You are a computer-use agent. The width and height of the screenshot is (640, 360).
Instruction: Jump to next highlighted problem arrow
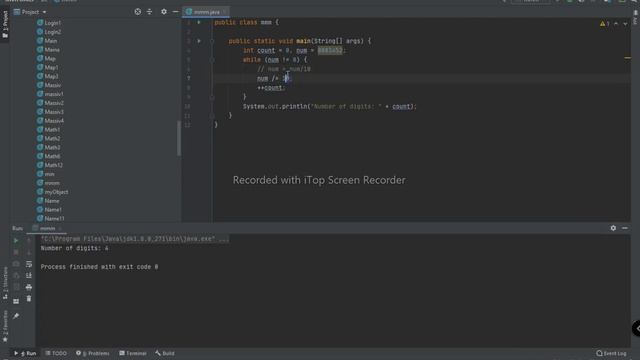tap(625, 24)
